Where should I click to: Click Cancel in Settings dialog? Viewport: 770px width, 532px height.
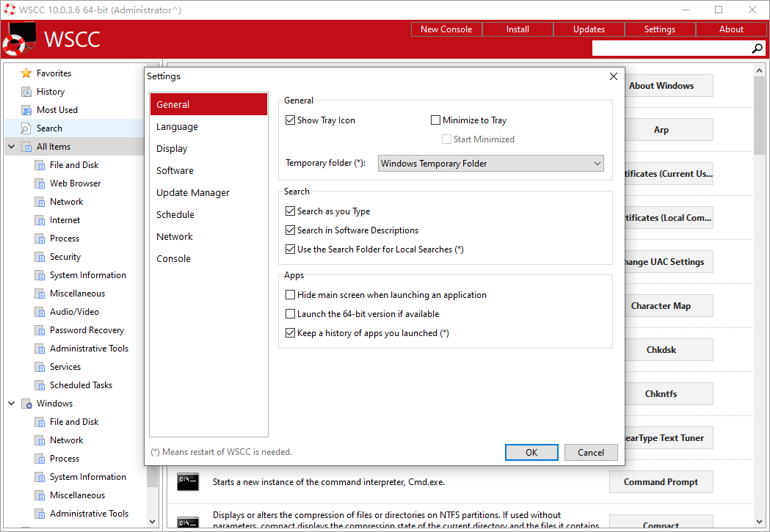[x=591, y=453]
